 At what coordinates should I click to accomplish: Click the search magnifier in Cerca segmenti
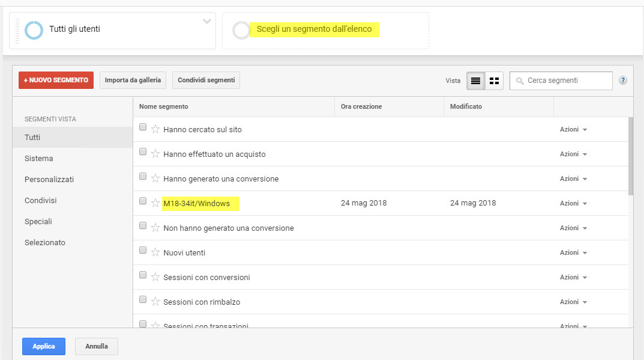pos(519,80)
